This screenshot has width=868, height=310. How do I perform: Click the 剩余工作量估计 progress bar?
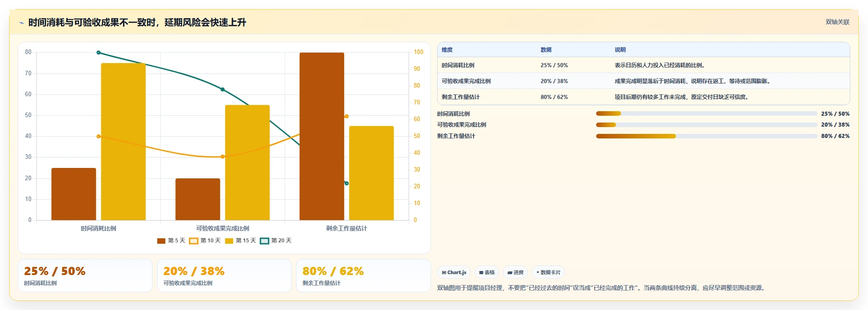(x=706, y=136)
